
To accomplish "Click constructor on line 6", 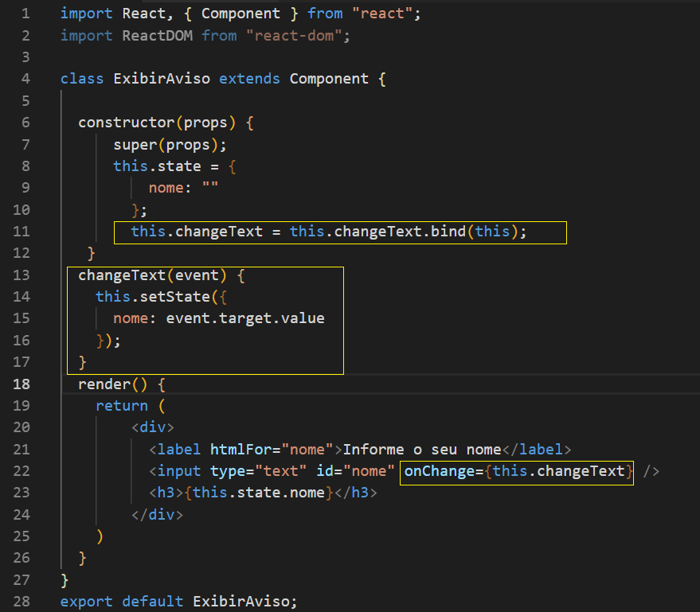I will [127, 123].
